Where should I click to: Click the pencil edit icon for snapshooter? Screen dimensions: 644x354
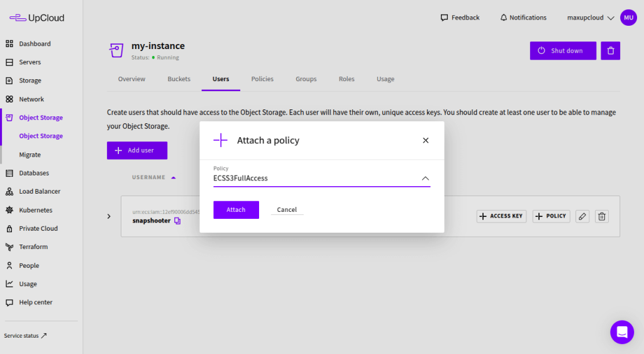point(582,216)
